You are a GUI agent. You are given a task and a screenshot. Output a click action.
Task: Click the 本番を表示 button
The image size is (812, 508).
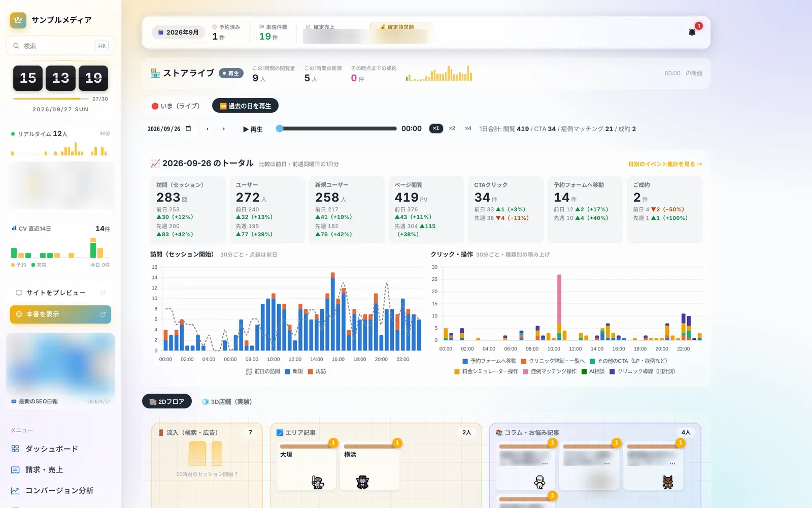(60, 314)
